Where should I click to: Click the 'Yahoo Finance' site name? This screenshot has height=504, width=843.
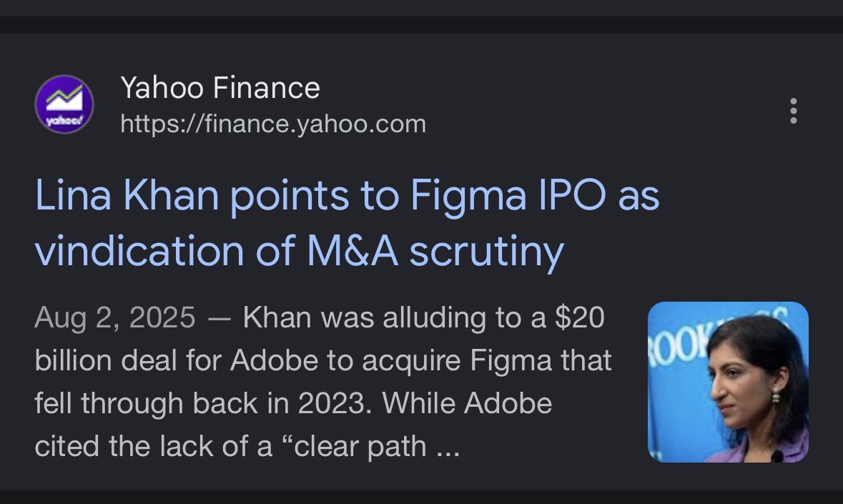click(x=220, y=88)
